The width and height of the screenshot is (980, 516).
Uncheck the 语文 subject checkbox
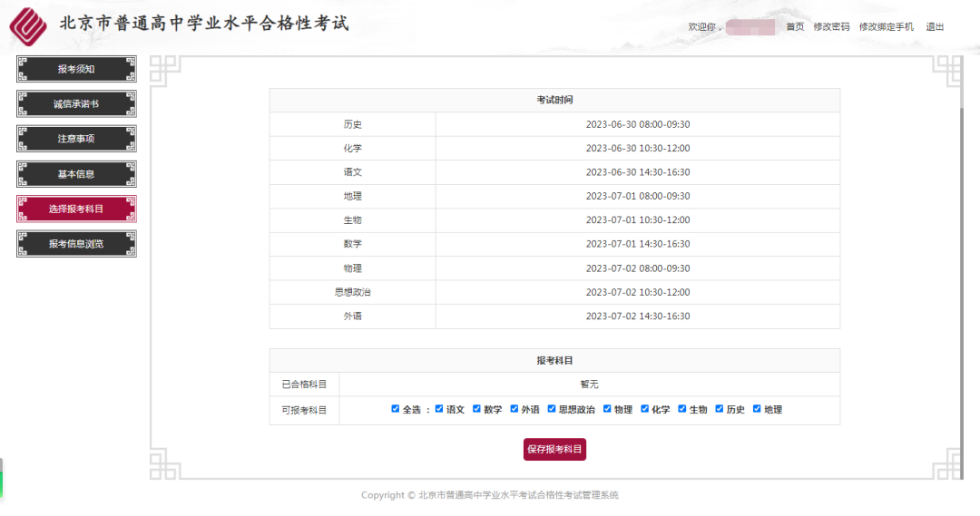[x=439, y=409]
